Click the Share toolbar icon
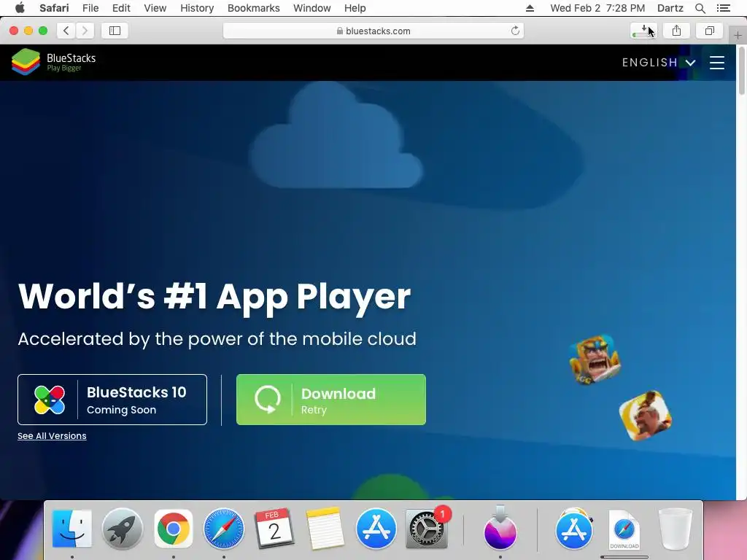747x560 pixels. tap(676, 31)
